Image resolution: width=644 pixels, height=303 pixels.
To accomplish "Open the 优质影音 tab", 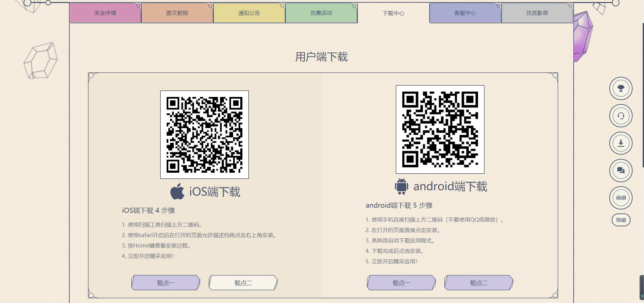I will (537, 13).
